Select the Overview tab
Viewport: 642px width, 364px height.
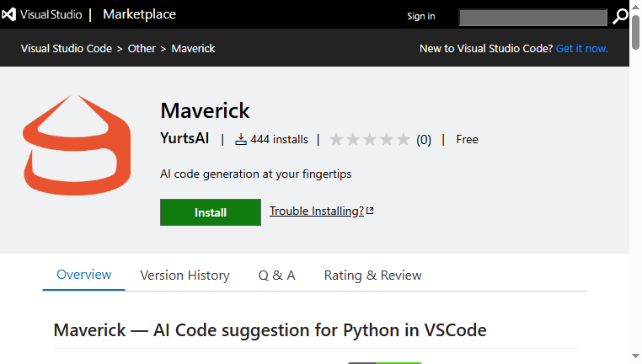[84, 275]
